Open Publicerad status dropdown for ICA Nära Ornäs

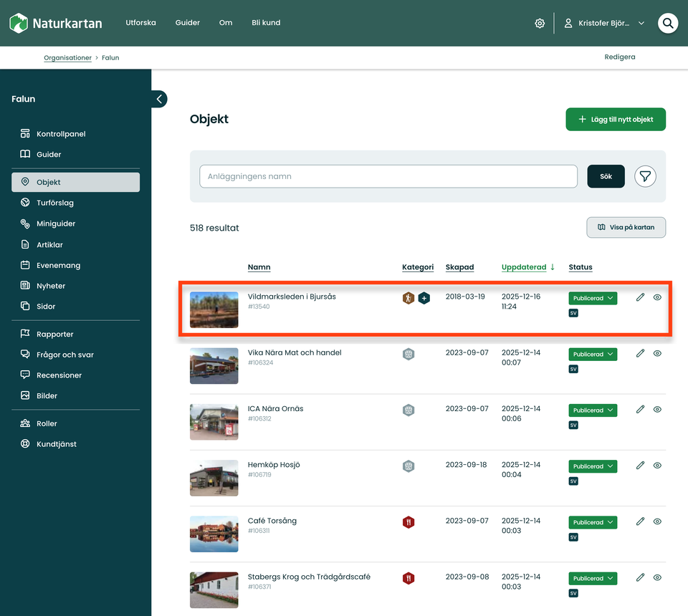coord(593,410)
